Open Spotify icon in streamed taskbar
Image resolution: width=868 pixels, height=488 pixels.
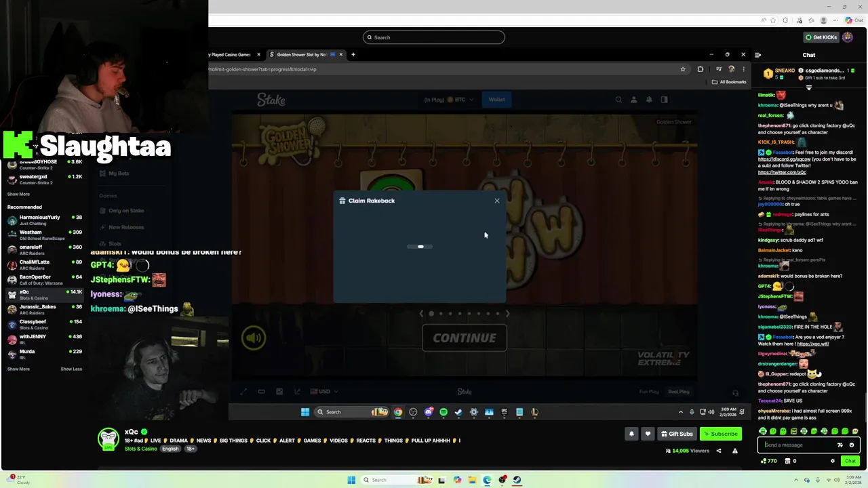click(x=443, y=412)
